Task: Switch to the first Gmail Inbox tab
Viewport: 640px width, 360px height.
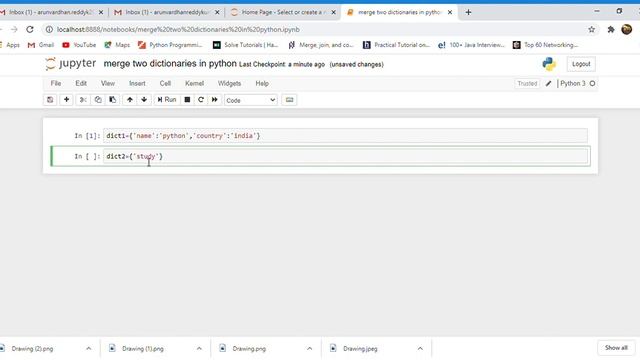Action: point(51,12)
